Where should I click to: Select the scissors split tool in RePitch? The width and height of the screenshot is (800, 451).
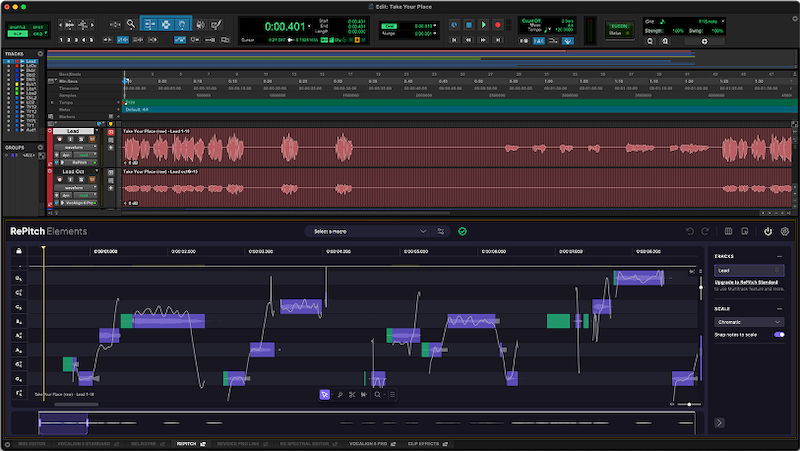[352, 395]
